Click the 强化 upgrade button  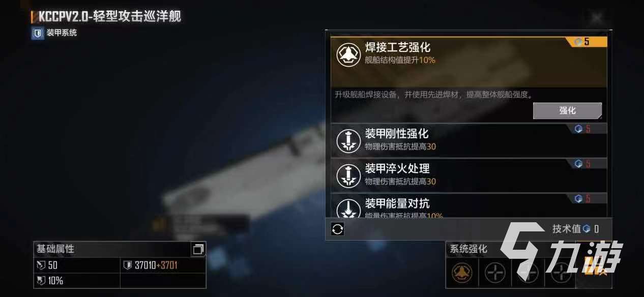(567, 110)
